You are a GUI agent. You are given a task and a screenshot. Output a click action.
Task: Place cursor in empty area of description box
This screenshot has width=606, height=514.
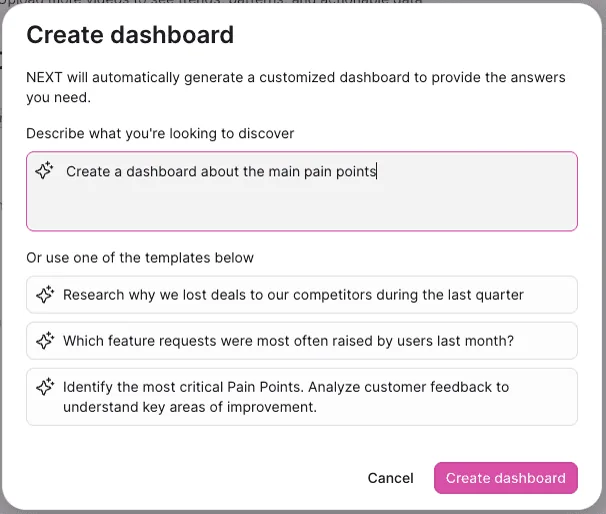click(302, 209)
